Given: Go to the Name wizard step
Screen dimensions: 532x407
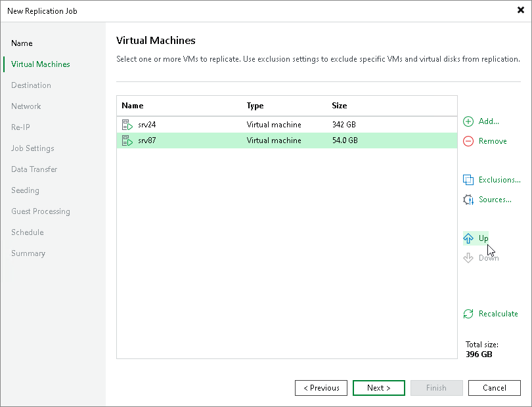Looking at the screenshot, I should 22,43.
